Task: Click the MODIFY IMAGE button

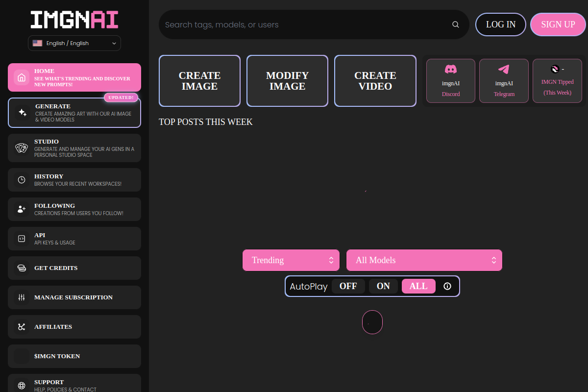Action: coord(287,81)
